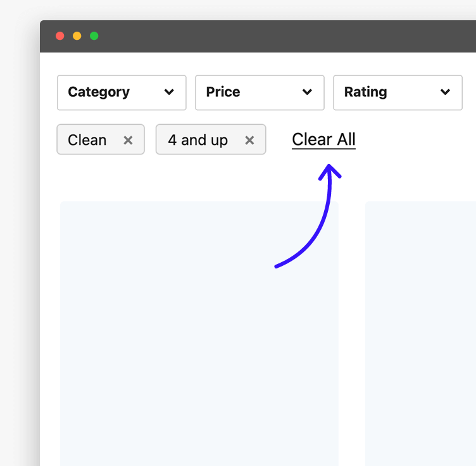
Task: Select the Clean filter chip label
Action: [x=87, y=140]
